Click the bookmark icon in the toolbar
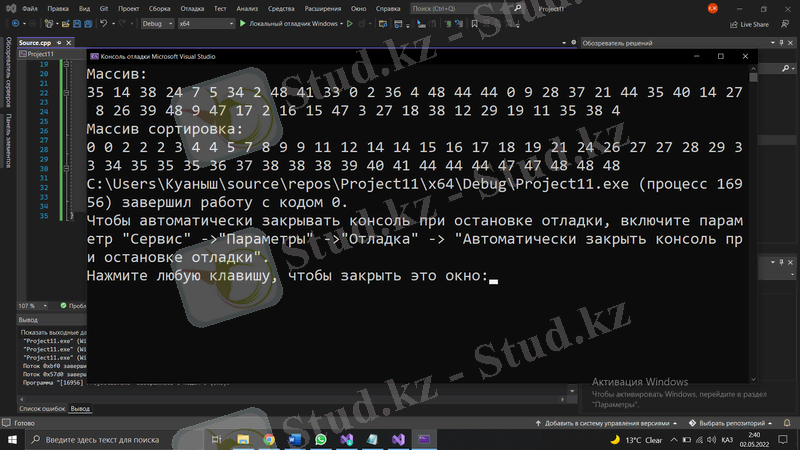The image size is (800, 450). tap(474, 23)
